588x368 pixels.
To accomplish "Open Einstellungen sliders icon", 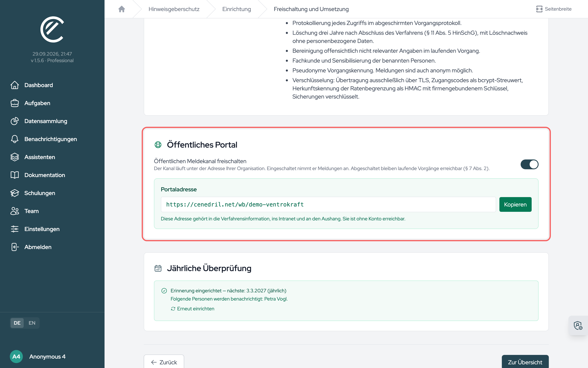I will click(14, 229).
